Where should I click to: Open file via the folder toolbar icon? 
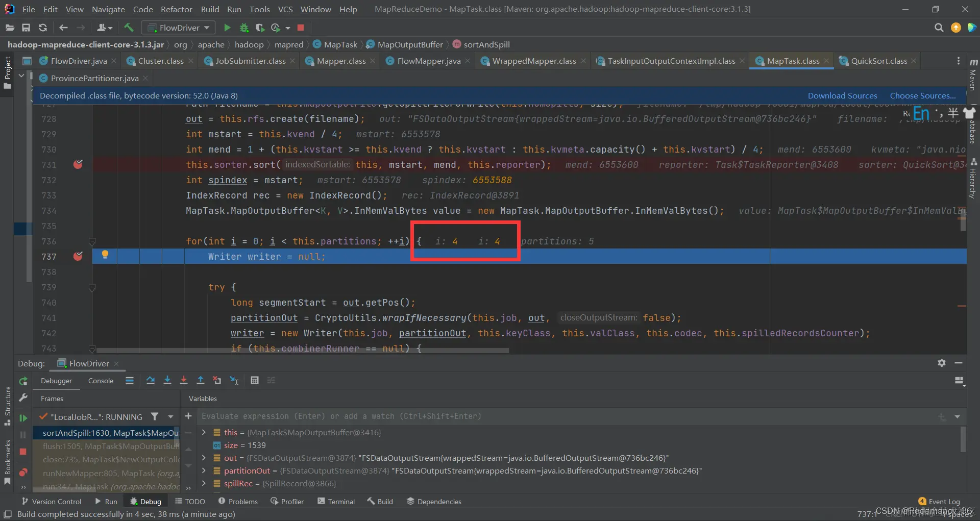click(10, 28)
